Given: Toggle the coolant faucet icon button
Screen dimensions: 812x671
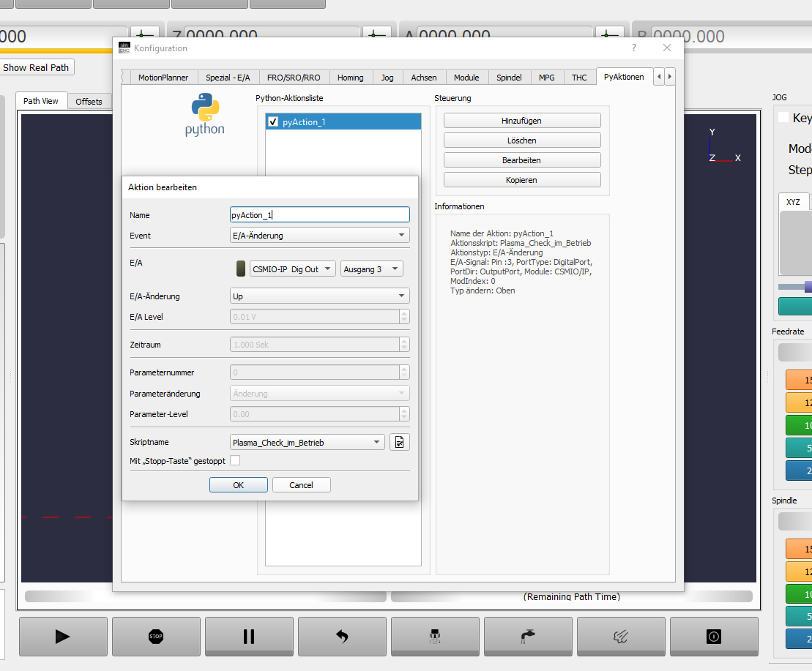Looking at the screenshot, I should click(528, 637).
